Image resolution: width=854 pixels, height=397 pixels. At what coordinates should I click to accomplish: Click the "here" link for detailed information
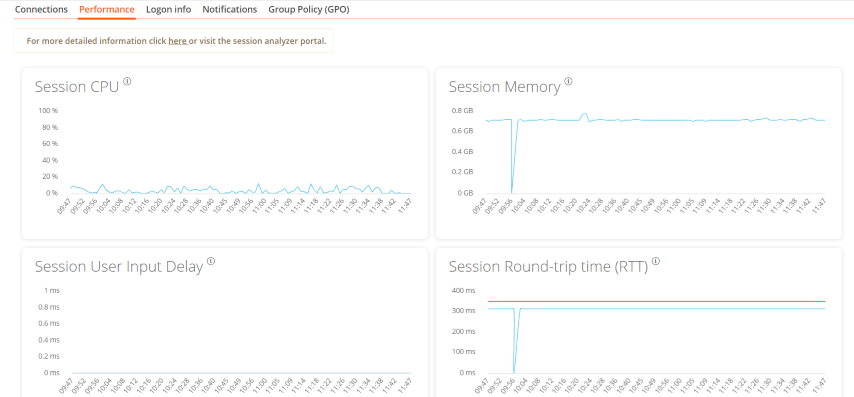178,41
